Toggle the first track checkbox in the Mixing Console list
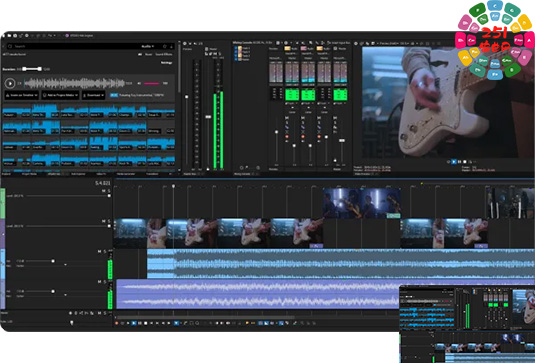The width and height of the screenshot is (535, 363). tap(236, 48)
